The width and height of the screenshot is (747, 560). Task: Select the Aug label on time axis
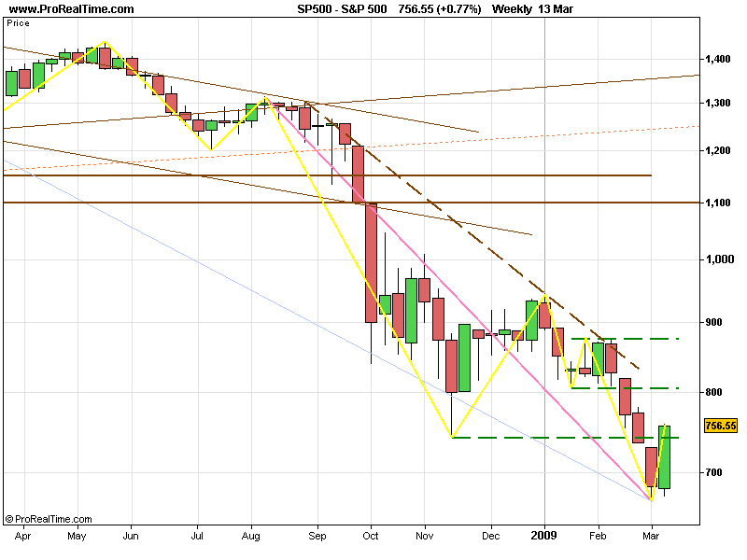click(x=251, y=536)
